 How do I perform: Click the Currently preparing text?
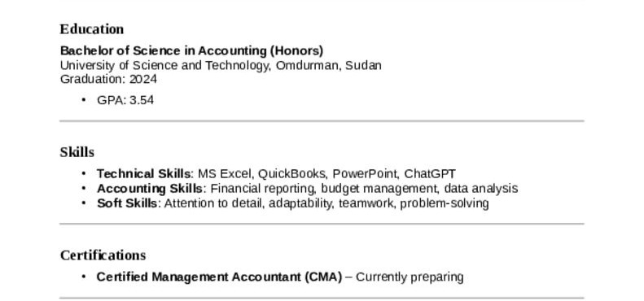pos(410,277)
